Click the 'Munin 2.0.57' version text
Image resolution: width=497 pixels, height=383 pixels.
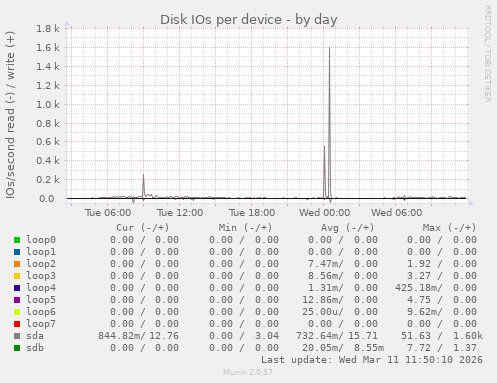pyautogui.click(x=248, y=372)
